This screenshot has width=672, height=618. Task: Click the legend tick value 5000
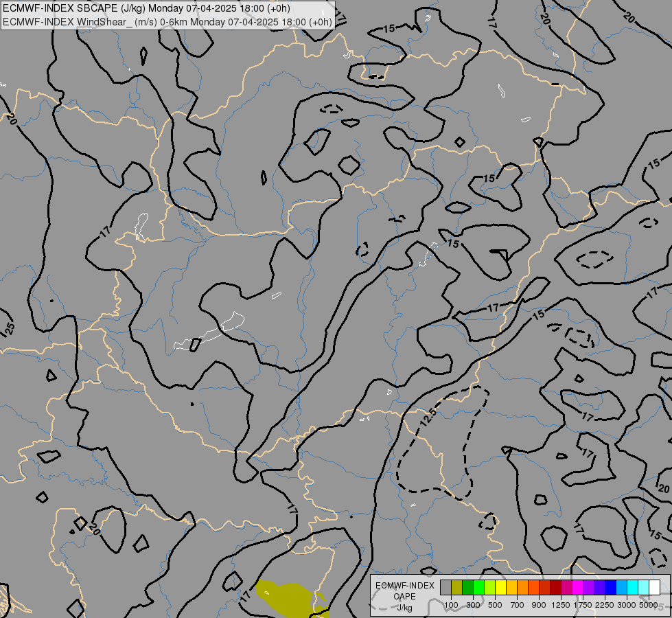tap(649, 605)
